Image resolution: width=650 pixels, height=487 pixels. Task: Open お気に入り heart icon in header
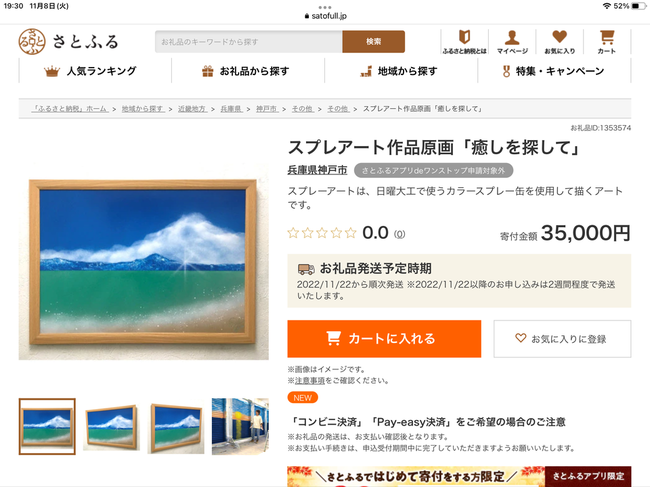tap(560, 41)
